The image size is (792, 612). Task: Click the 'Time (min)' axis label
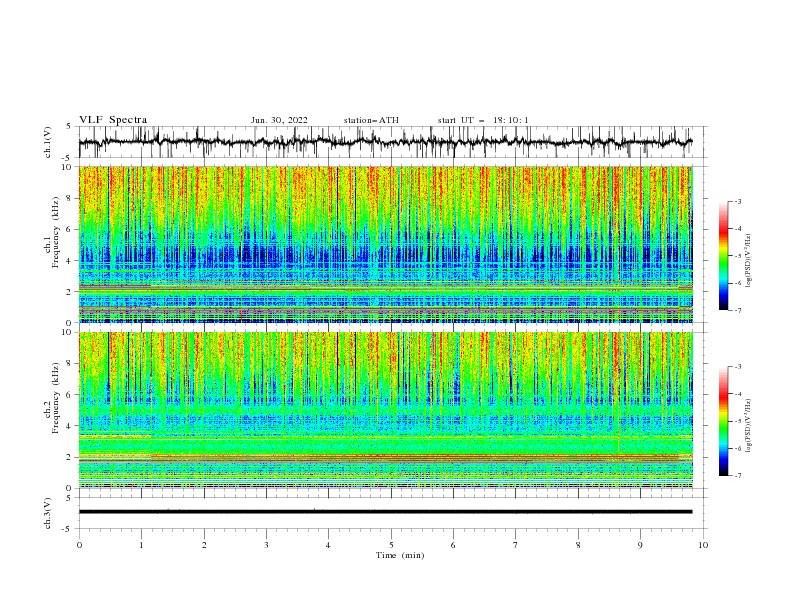(x=400, y=555)
